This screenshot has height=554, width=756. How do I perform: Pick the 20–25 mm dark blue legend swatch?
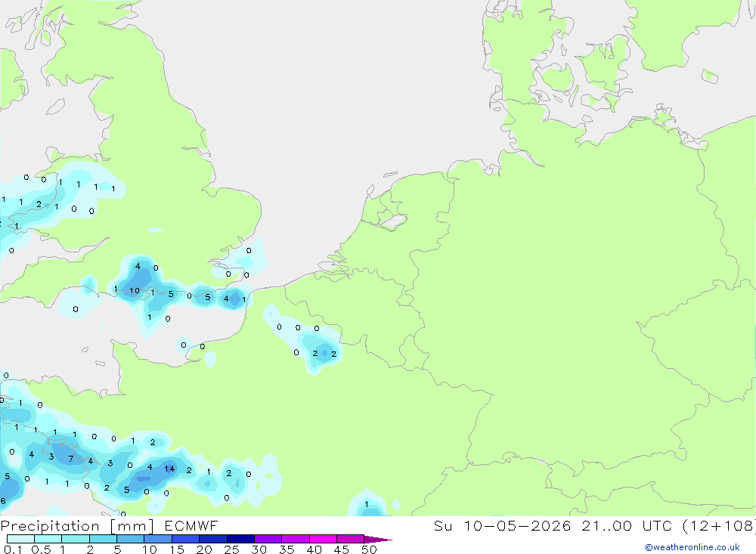click(213, 539)
